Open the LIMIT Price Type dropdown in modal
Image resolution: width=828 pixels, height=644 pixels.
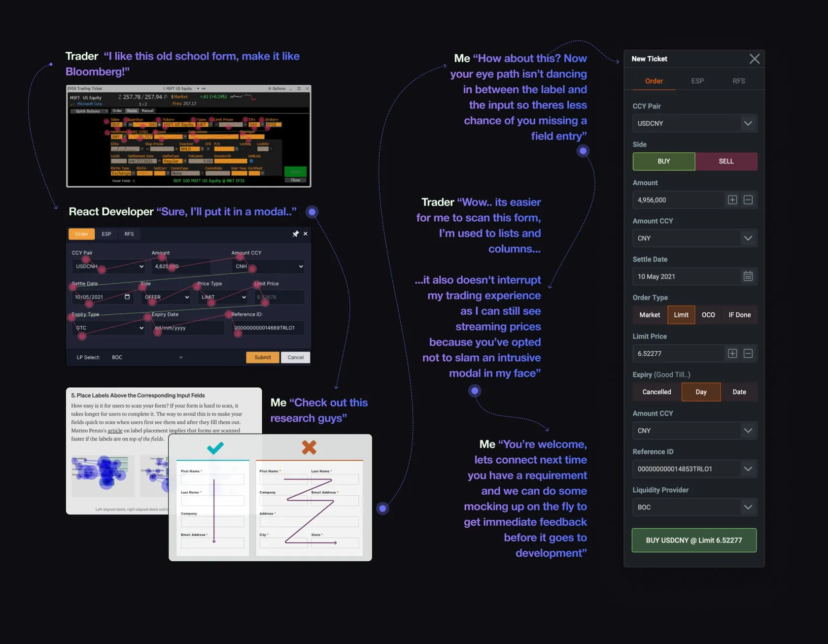pyautogui.click(x=223, y=297)
